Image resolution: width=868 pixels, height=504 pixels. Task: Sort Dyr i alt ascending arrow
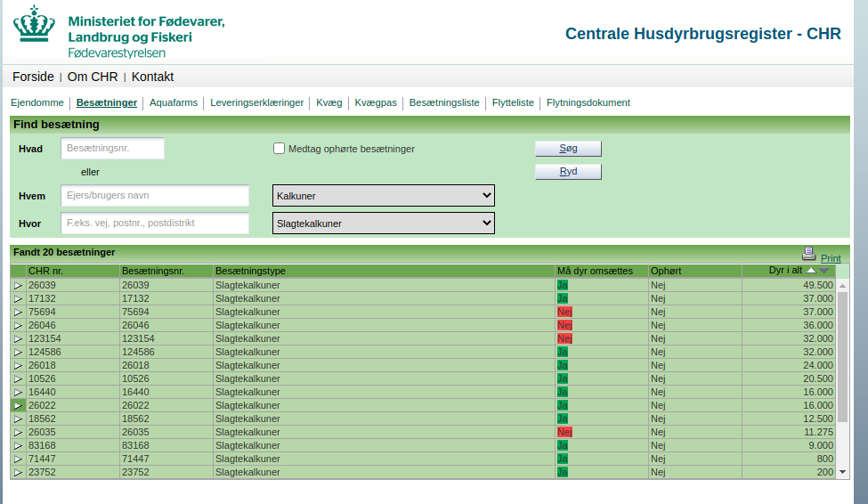click(x=811, y=271)
